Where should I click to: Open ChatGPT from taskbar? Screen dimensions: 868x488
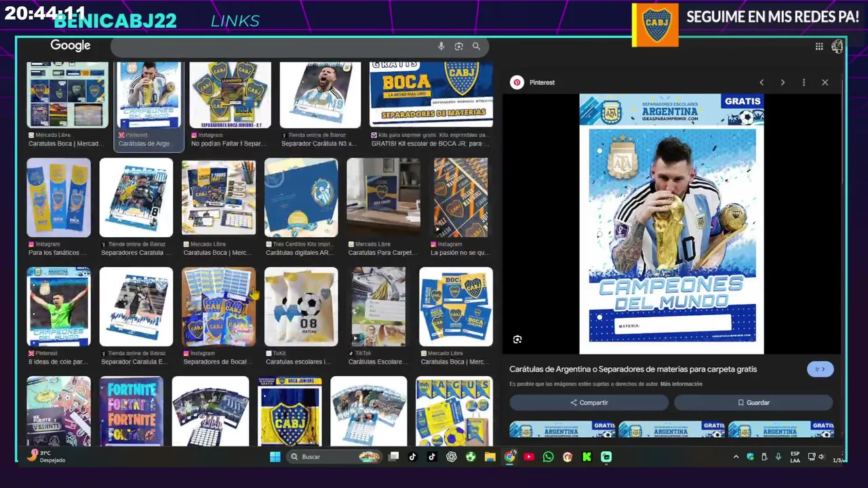[x=451, y=457]
